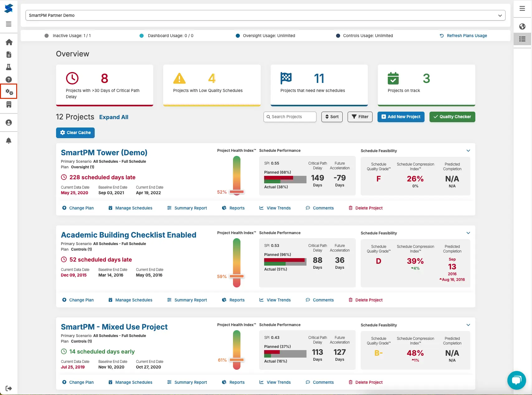The height and width of the screenshot is (395, 532).
Task: Delete the Mixed Use Project
Action: coord(365,382)
